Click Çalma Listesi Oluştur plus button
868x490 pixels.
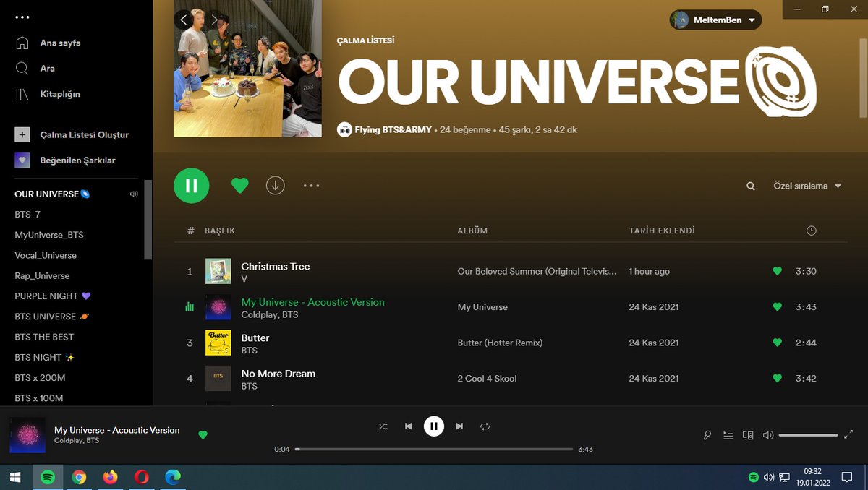pos(22,134)
